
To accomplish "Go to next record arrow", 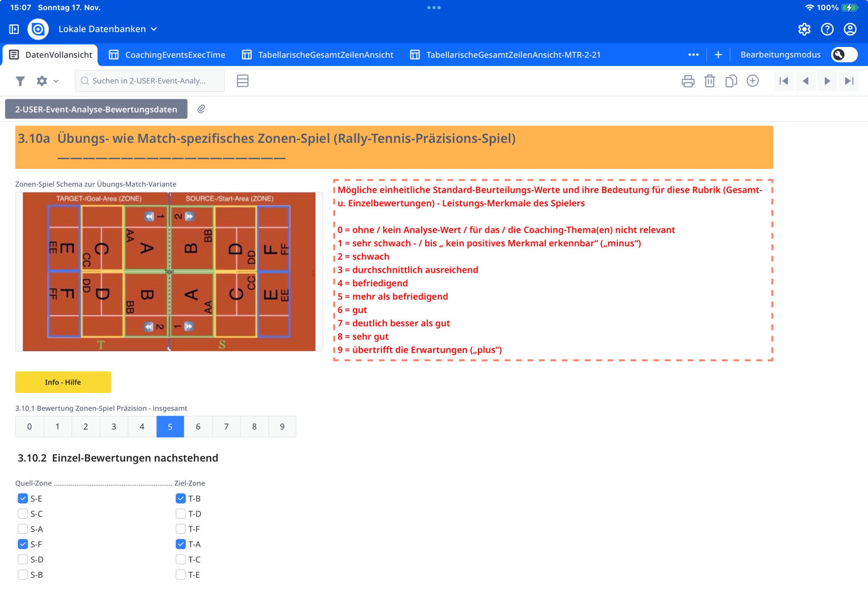I will pyautogui.click(x=827, y=81).
